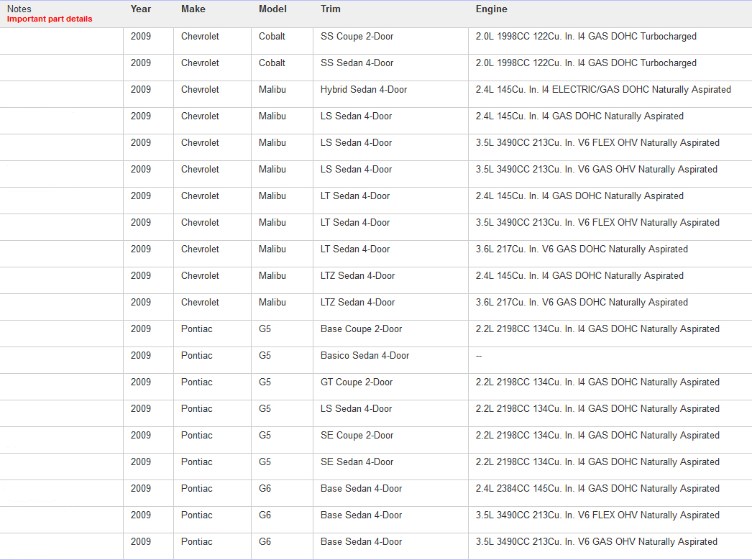
Task: Select the 2.4L 2384CC engine for G6
Action: point(597,489)
